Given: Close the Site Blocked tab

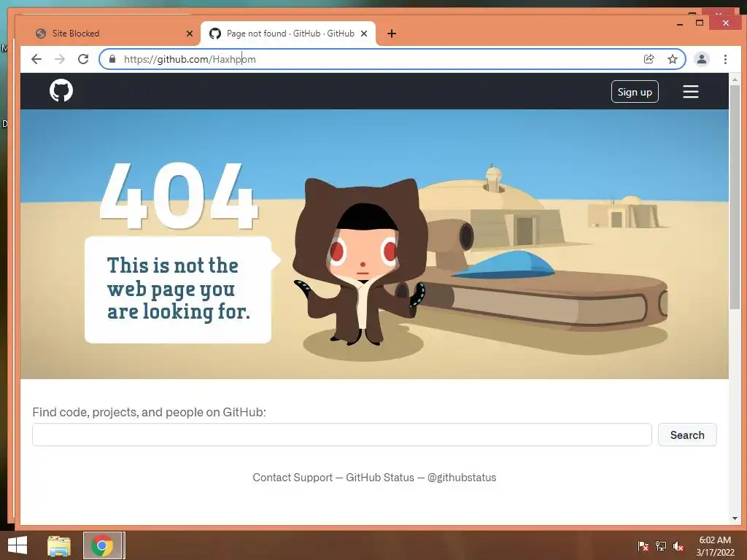Looking at the screenshot, I should point(189,34).
